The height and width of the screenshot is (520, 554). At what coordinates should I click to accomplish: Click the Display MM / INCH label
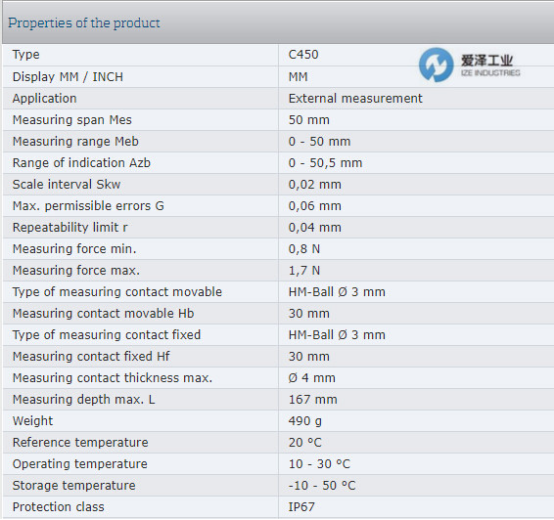tap(68, 77)
